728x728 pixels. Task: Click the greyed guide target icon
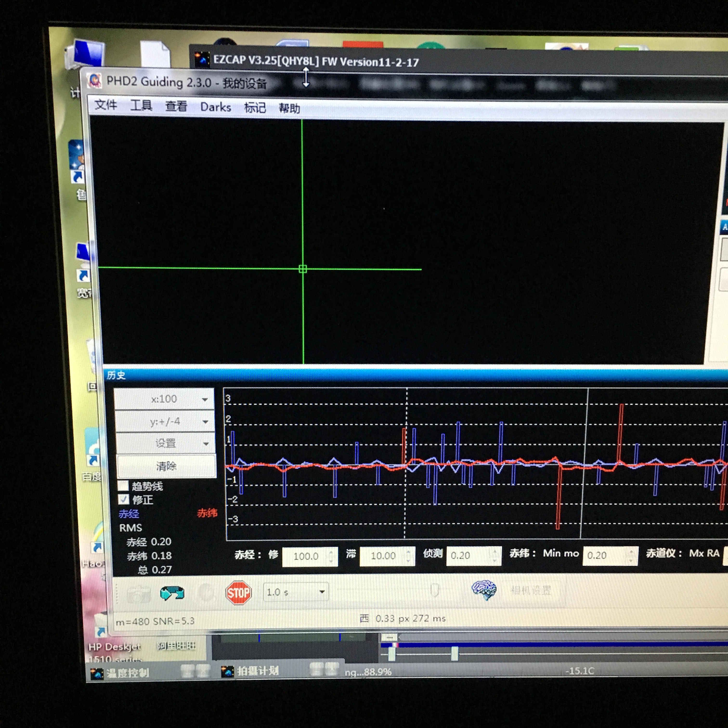pos(206,593)
